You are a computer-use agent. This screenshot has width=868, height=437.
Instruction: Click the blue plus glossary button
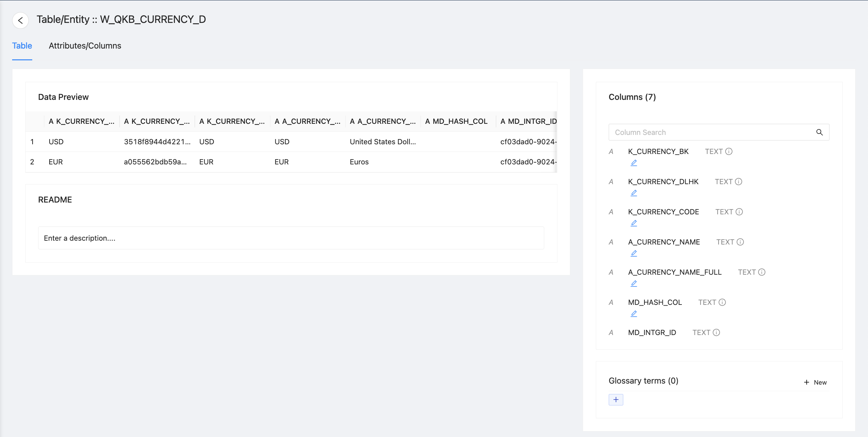pyautogui.click(x=616, y=400)
